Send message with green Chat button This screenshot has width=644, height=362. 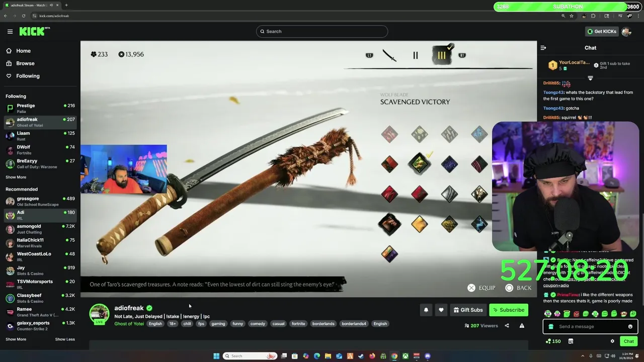pyautogui.click(x=629, y=341)
